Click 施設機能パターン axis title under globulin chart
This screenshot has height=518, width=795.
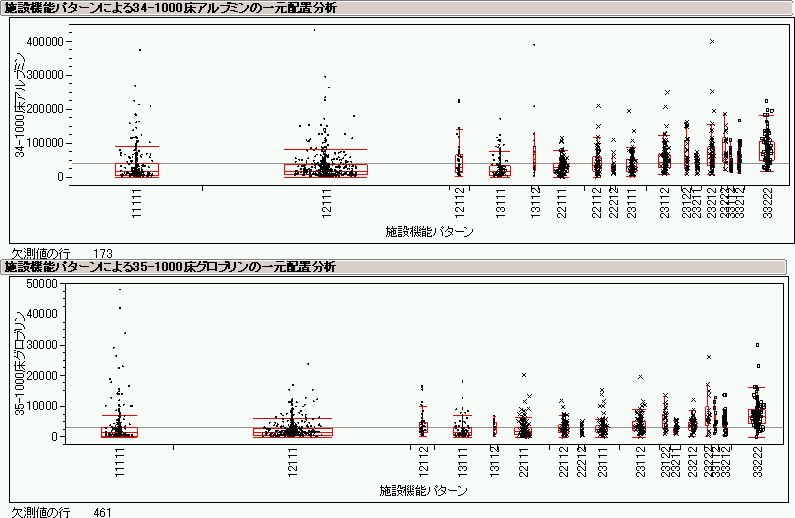pos(423,491)
